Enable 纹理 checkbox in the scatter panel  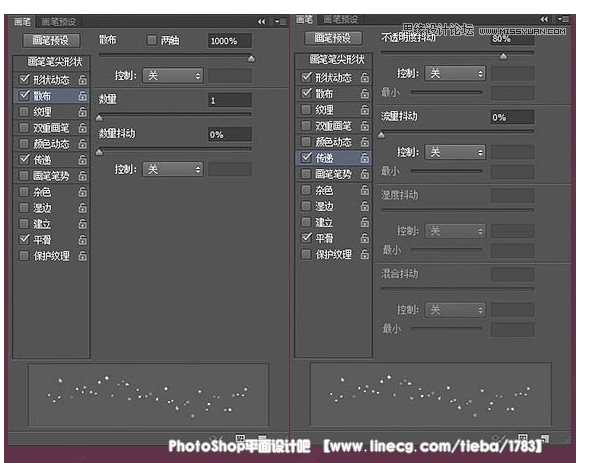[x=24, y=111]
